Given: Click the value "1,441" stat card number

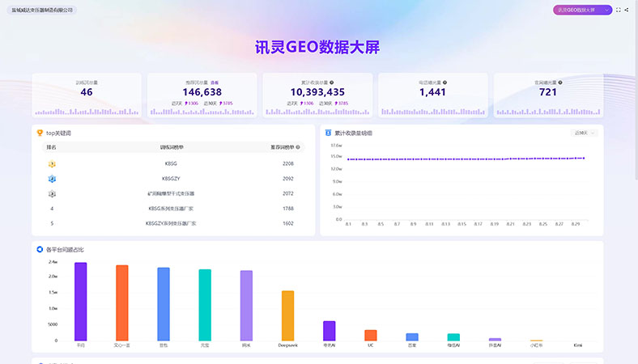Looking at the screenshot, I should pos(432,92).
